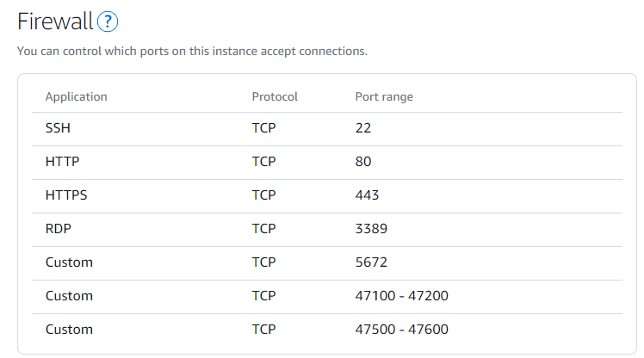This screenshot has width=644, height=358.
Task: Click the RDP application entry
Action: [x=59, y=228]
